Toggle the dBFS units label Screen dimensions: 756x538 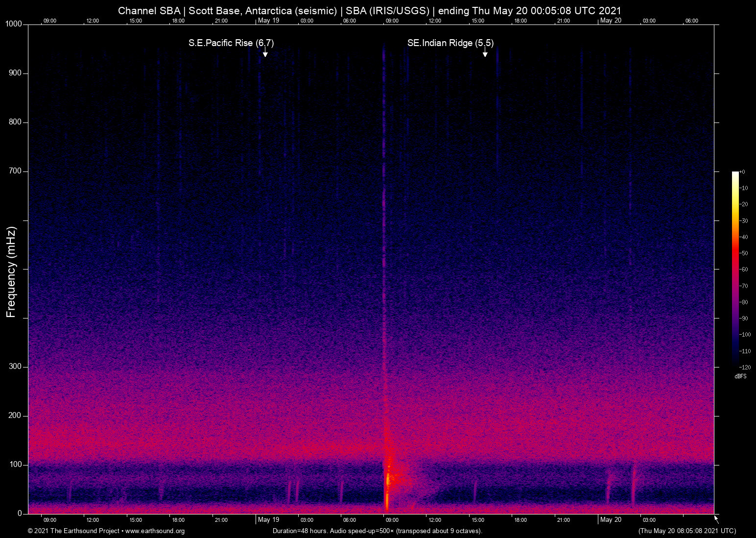(x=740, y=376)
